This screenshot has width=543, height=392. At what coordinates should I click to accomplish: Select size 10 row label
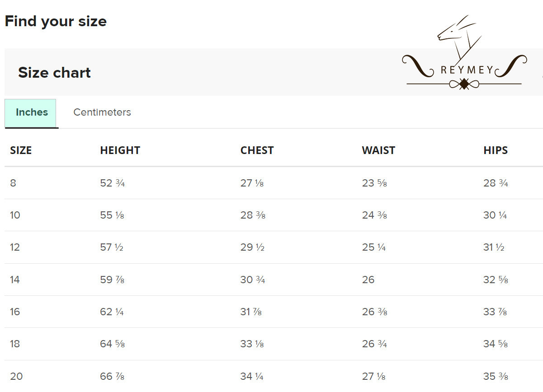15,215
